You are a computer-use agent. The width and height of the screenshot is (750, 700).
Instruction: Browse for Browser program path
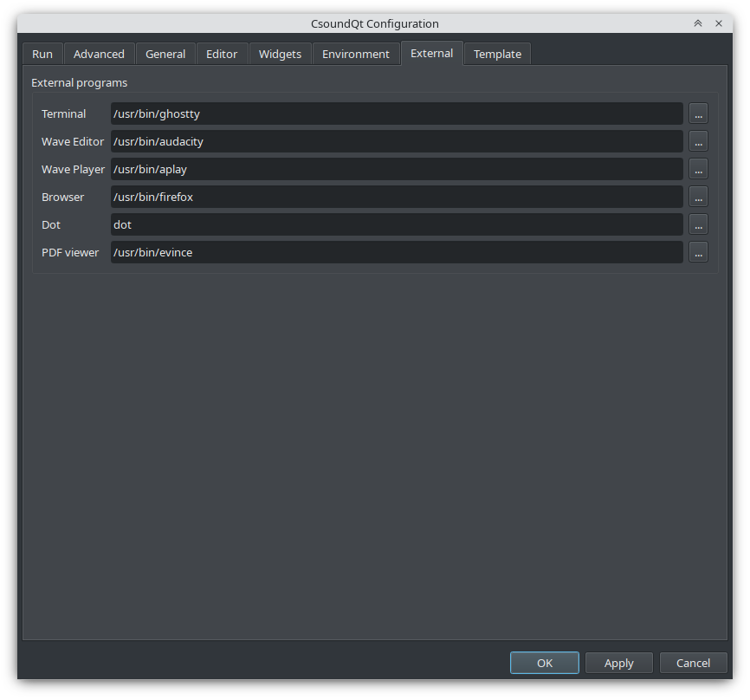[698, 198]
